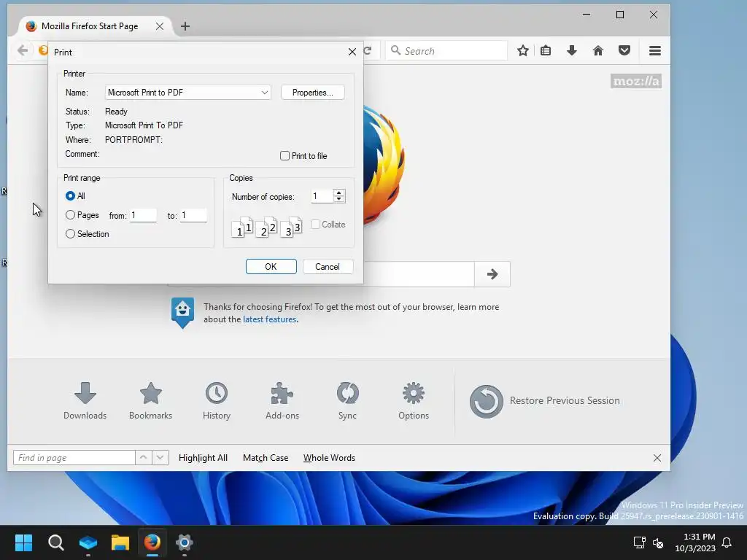Viewport: 747px width, 560px height.
Task: Click the Number of copies field
Action: pos(322,195)
